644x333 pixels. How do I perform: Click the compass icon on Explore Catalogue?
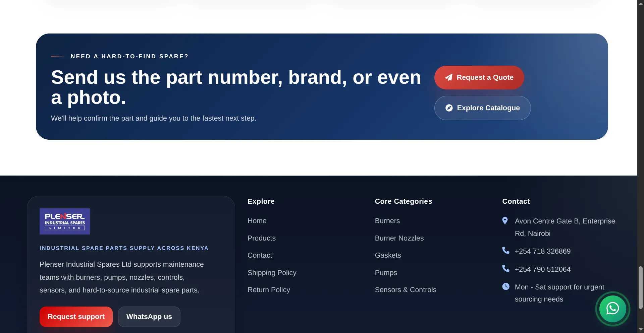coord(449,108)
